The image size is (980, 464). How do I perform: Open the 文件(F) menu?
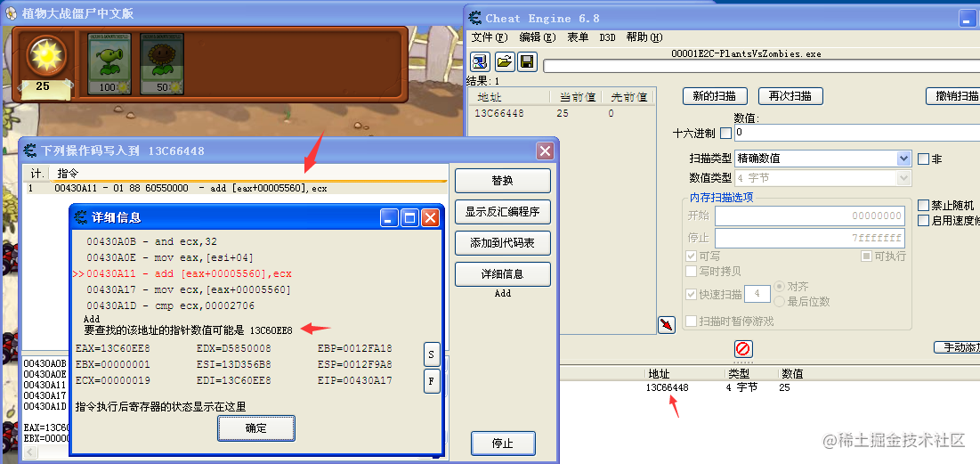490,37
